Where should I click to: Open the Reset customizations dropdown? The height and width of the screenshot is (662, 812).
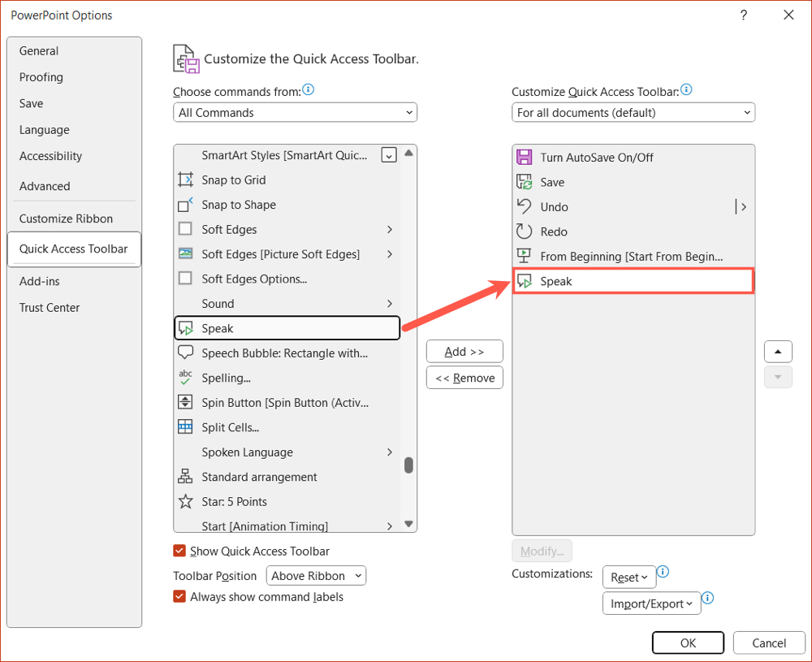tap(629, 577)
